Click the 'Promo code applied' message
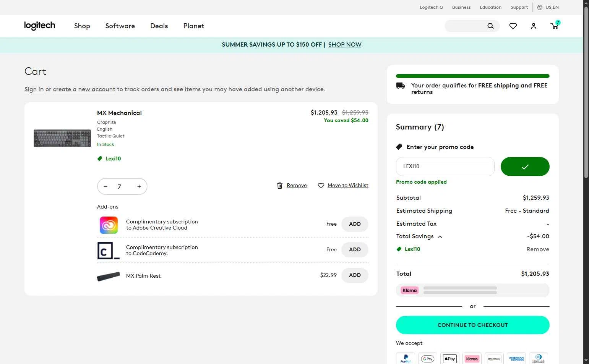Image resolution: width=589 pixels, height=364 pixels. point(421,182)
